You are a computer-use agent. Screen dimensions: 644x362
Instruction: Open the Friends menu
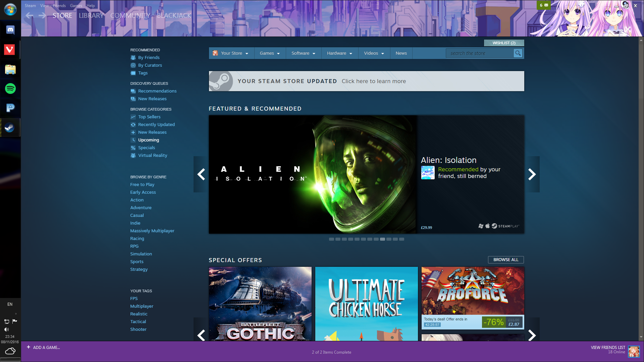coord(59,6)
